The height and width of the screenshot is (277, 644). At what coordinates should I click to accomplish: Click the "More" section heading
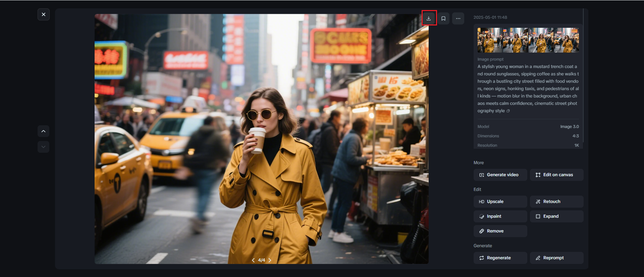click(x=479, y=163)
